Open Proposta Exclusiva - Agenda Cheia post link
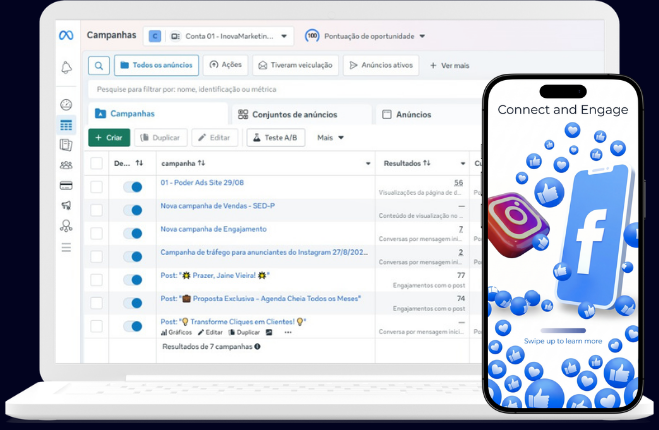659x430 pixels. click(x=261, y=299)
